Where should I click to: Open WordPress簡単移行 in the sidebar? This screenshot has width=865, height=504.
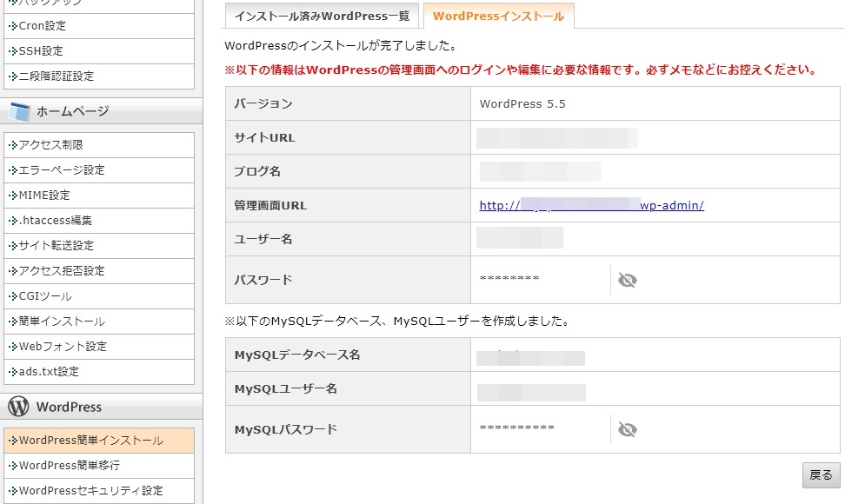pos(69,466)
